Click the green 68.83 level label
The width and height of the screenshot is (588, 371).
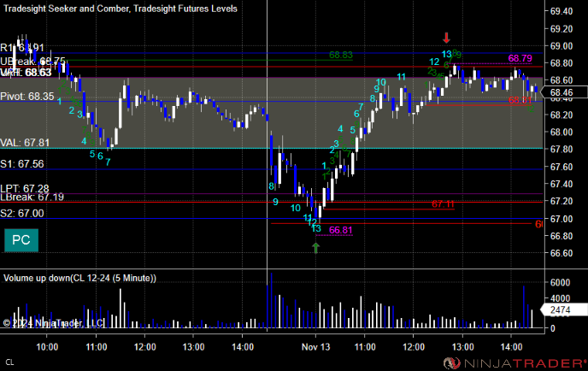[341, 56]
